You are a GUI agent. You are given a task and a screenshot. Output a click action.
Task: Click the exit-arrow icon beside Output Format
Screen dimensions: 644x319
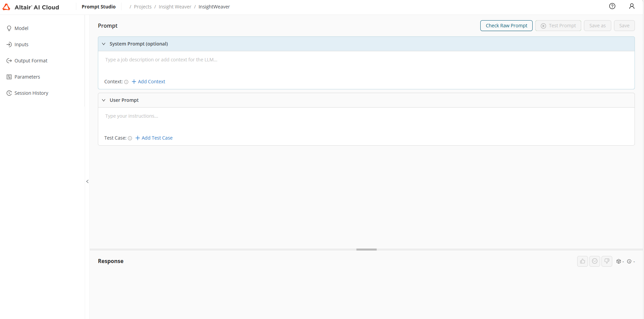click(x=9, y=61)
